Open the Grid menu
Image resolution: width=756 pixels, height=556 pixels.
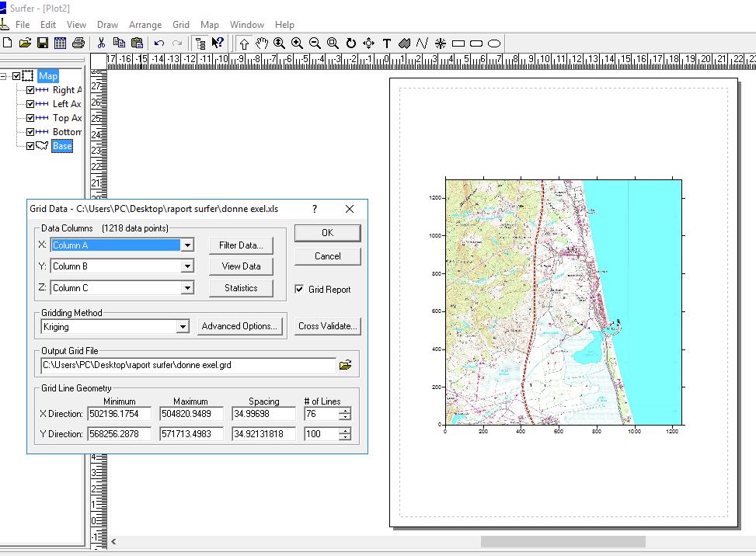pyautogui.click(x=180, y=25)
